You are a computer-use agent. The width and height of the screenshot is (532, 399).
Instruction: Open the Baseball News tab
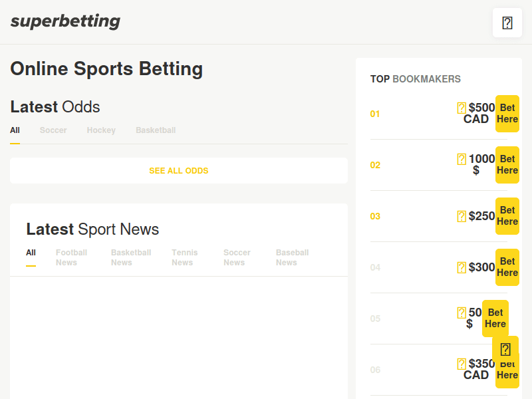[x=293, y=257]
